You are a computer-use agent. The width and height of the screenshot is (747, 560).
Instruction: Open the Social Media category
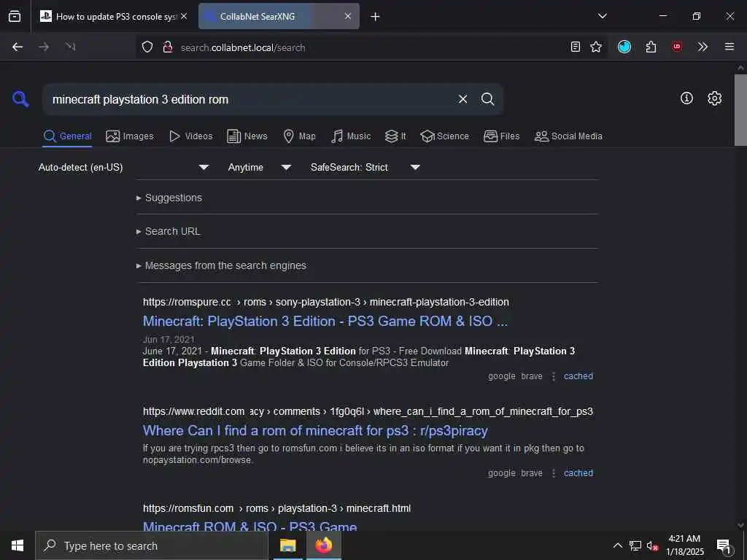pyautogui.click(x=568, y=136)
